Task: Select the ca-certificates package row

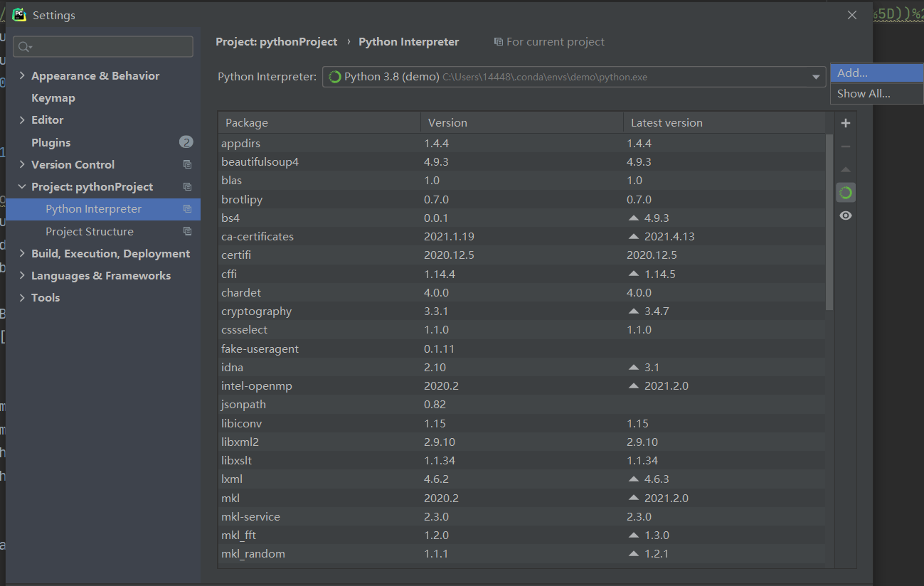Action: pos(522,236)
